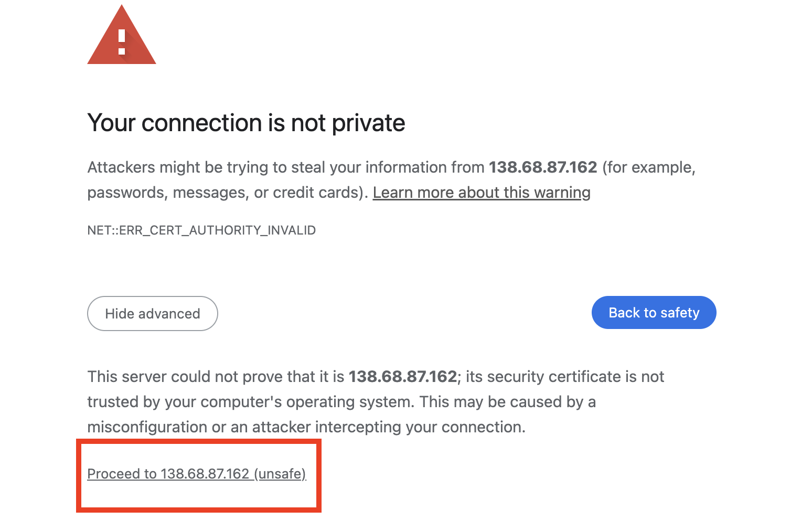Collapse details using the 'Hide advanced' button
Image resolution: width=812 pixels, height=531 pixels.
(152, 313)
